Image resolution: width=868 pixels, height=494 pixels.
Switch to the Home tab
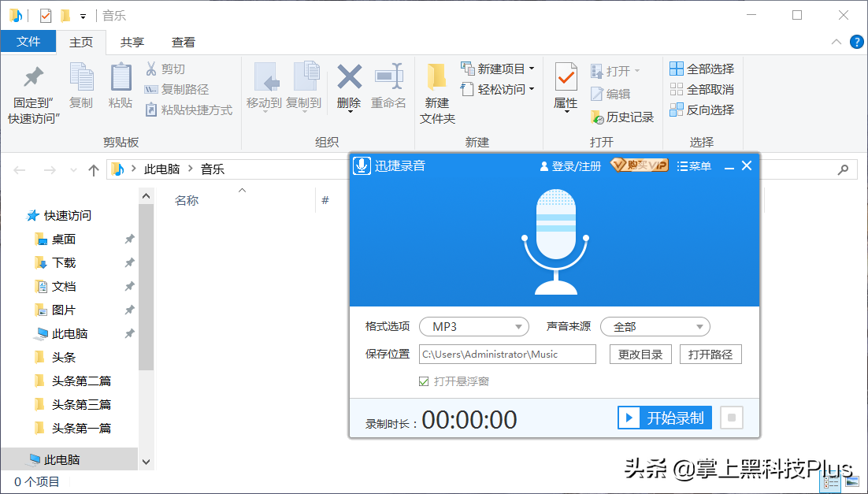pos(81,42)
